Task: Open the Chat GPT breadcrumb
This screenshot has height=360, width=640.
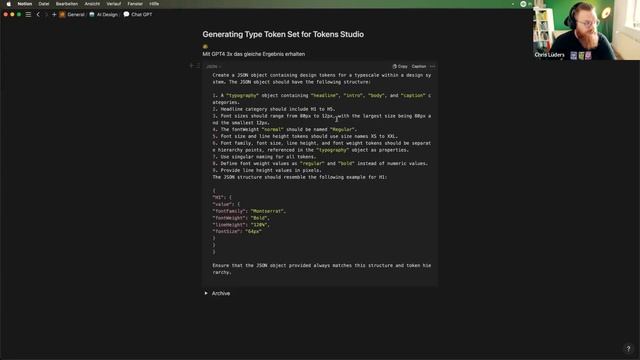Action: [142, 14]
